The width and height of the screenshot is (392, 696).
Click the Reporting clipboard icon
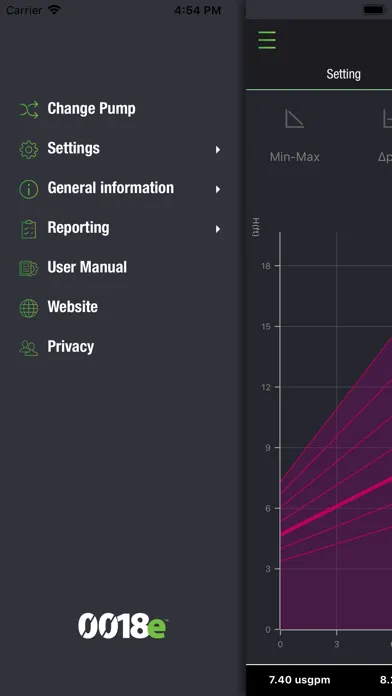point(29,229)
